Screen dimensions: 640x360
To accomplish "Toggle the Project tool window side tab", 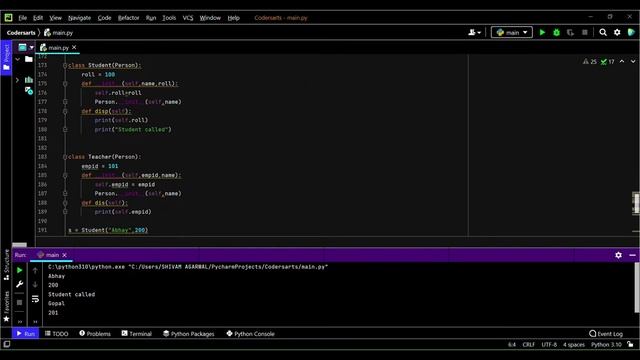I will pyautogui.click(x=6, y=57).
